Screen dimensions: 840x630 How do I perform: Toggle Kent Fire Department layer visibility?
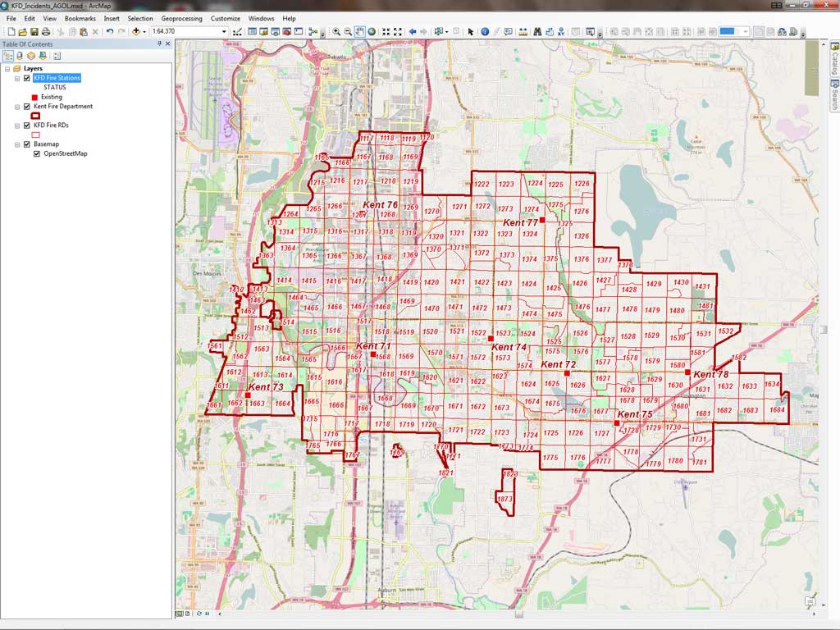[x=27, y=107]
